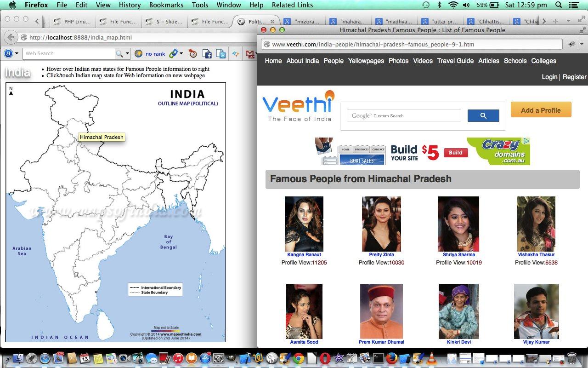588x368 pixels.
Task: Switch to 'PHP Linu...' tab
Action: tap(72, 21)
